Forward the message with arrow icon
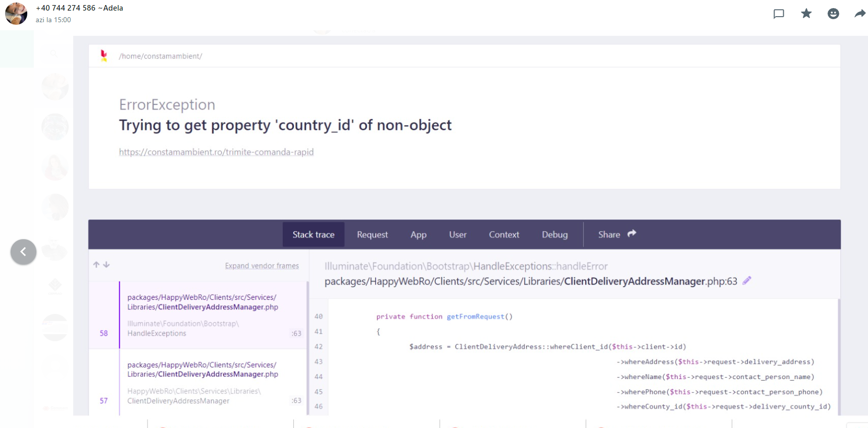The image size is (868, 428). (860, 14)
